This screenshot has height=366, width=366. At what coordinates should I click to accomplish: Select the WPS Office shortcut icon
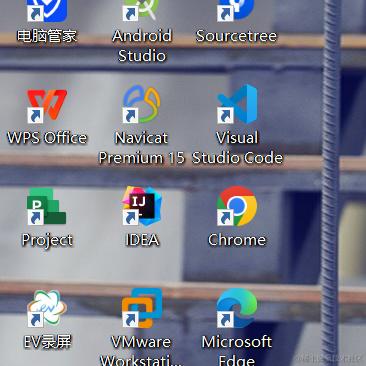tap(47, 105)
